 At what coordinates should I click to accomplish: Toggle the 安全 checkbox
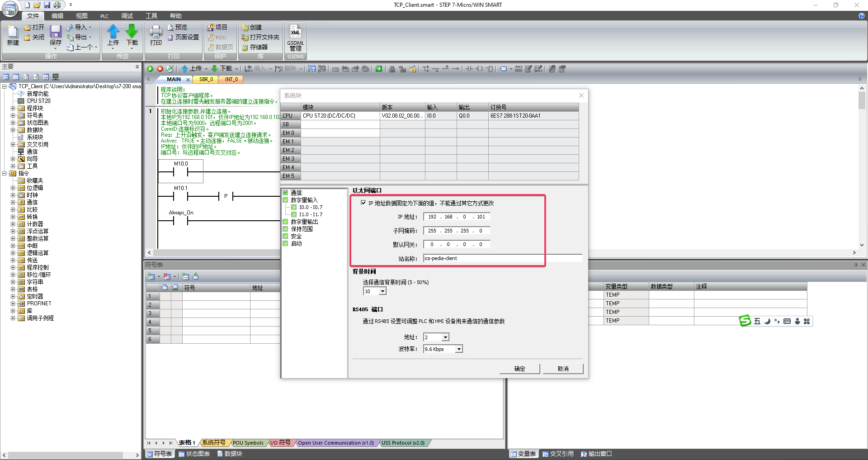286,236
